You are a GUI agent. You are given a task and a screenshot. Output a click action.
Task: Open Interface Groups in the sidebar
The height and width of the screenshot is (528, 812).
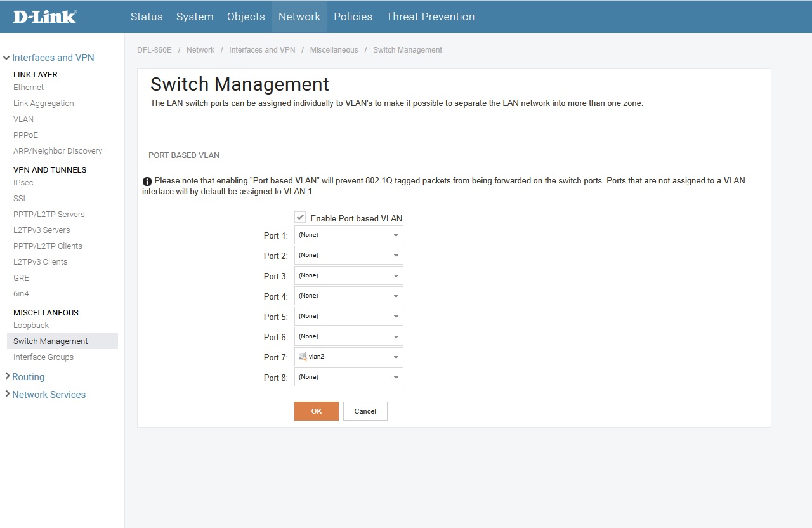(x=43, y=357)
